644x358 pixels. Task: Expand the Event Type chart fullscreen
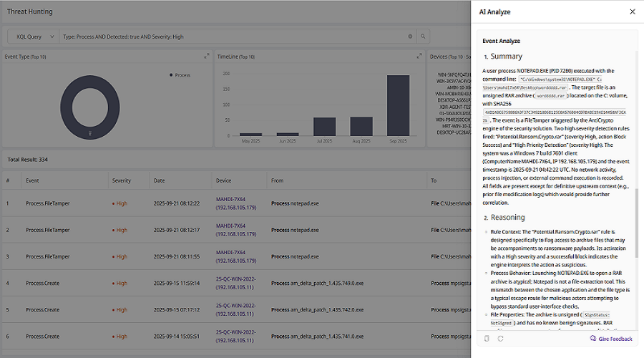click(x=207, y=56)
